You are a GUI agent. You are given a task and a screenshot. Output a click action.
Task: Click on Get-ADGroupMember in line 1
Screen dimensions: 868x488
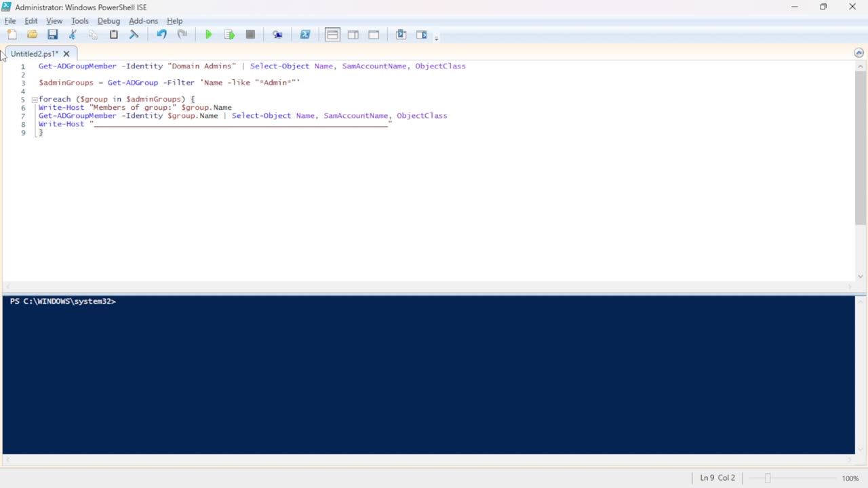(x=77, y=66)
